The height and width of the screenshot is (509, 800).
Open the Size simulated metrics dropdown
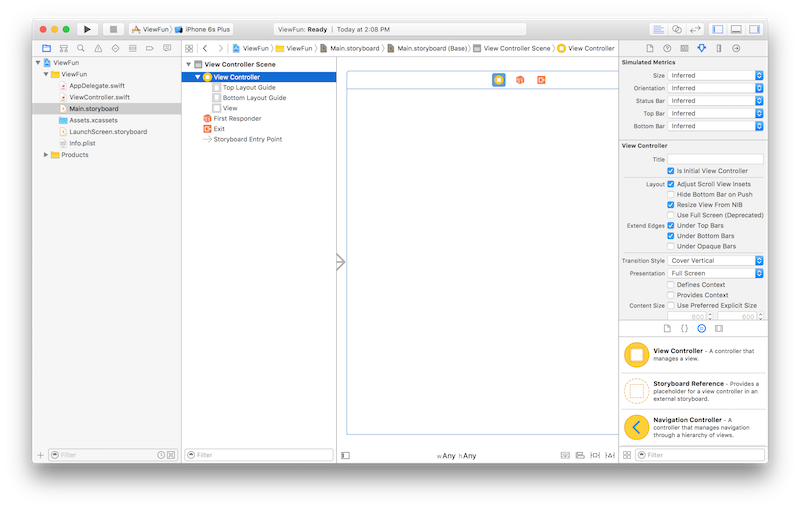(x=715, y=75)
